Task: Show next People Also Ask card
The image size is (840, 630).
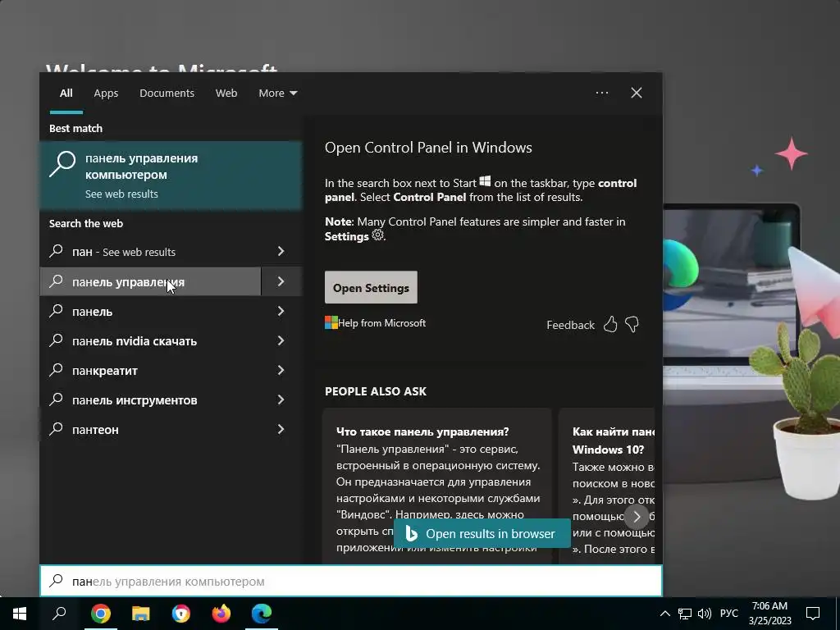Action: pyautogui.click(x=637, y=517)
